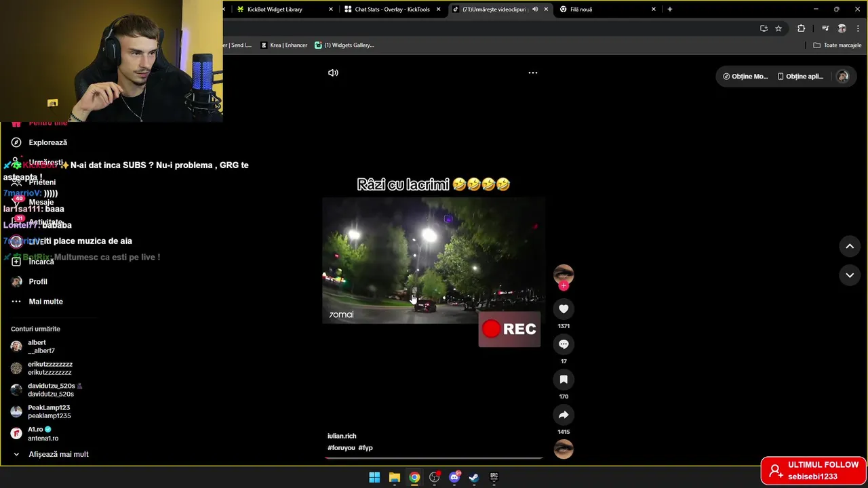
Task: Click the Încarcă upload plus icon
Action: [x=16, y=262]
